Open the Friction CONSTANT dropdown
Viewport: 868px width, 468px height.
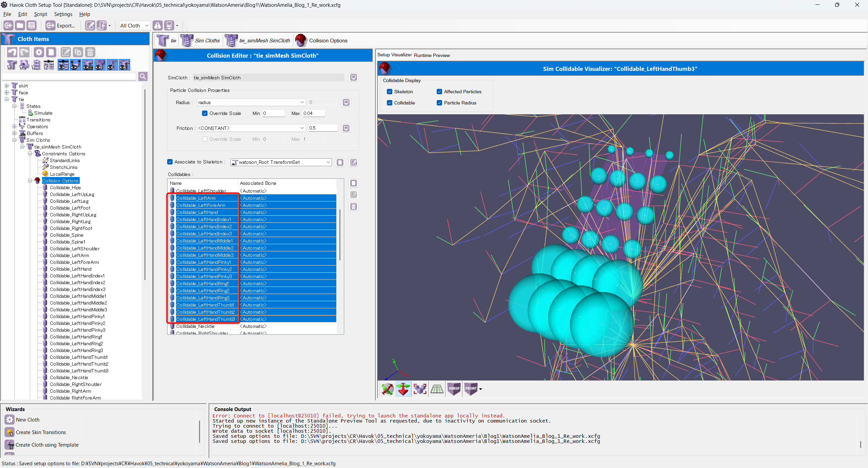pos(251,128)
